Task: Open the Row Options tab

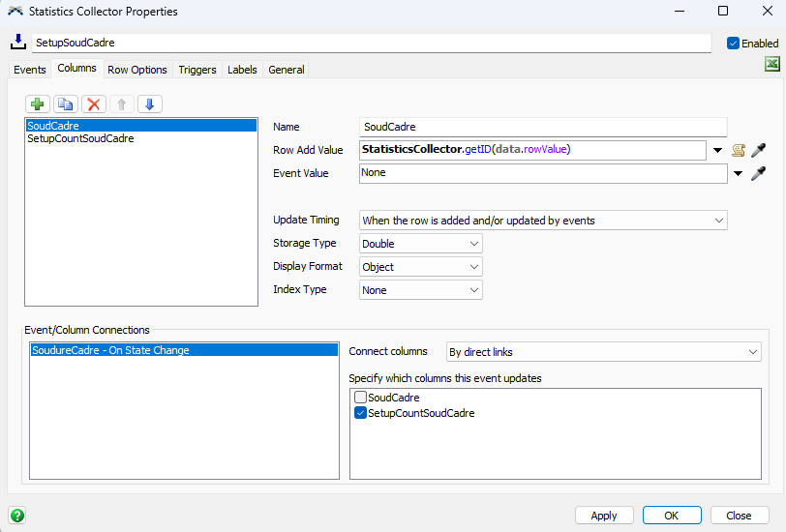Action: [137, 70]
